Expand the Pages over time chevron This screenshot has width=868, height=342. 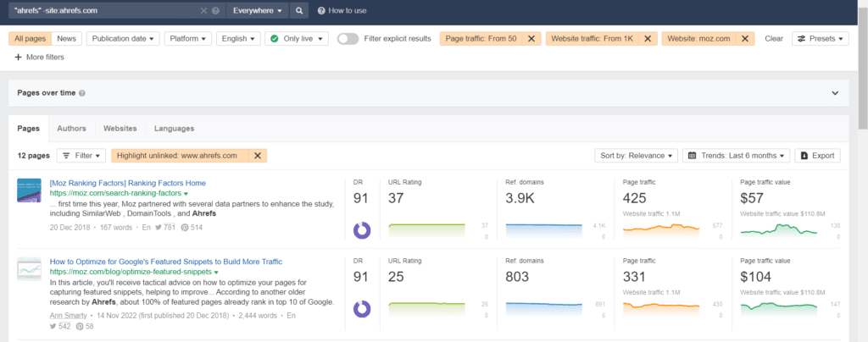(x=835, y=93)
